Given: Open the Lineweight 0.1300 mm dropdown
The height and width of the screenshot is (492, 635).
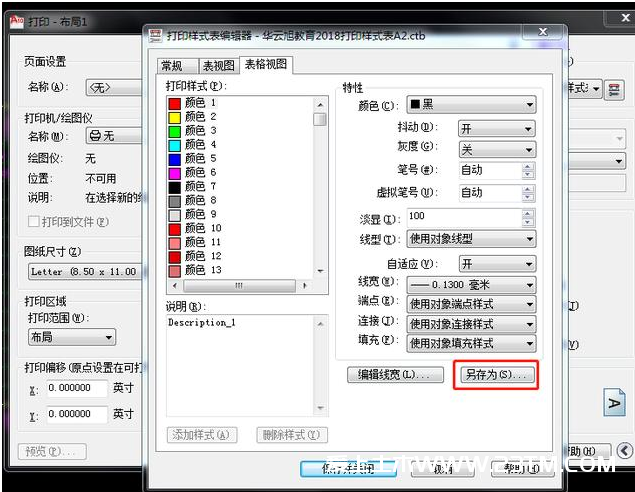Looking at the screenshot, I should click(x=471, y=285).
